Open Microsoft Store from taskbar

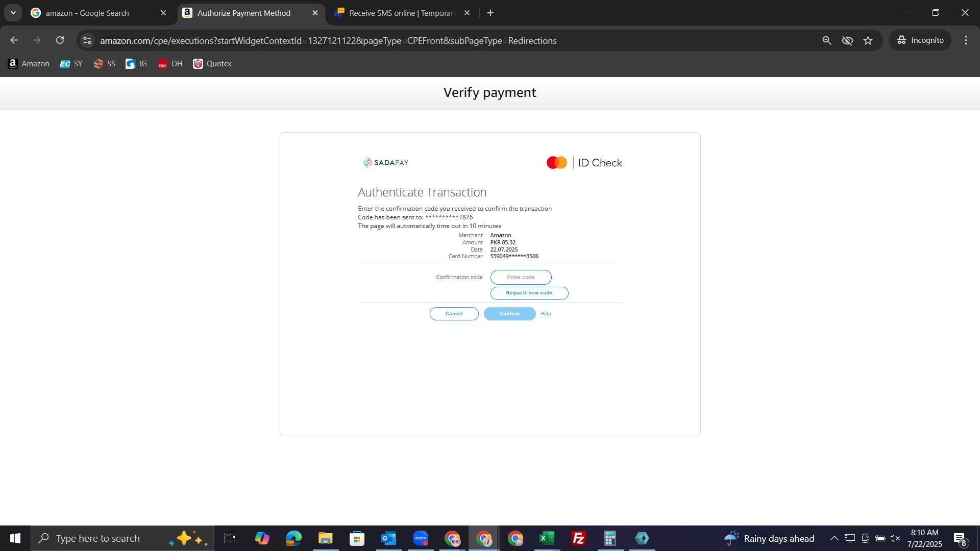[x=357, y=538]
